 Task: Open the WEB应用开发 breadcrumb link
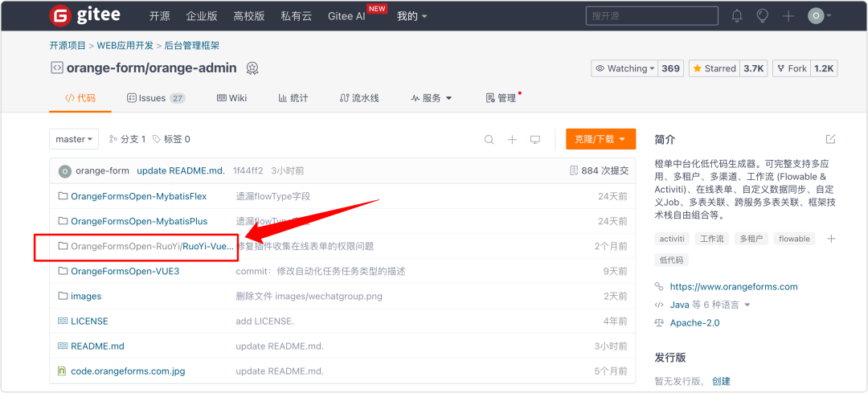[x=125, y=45]
